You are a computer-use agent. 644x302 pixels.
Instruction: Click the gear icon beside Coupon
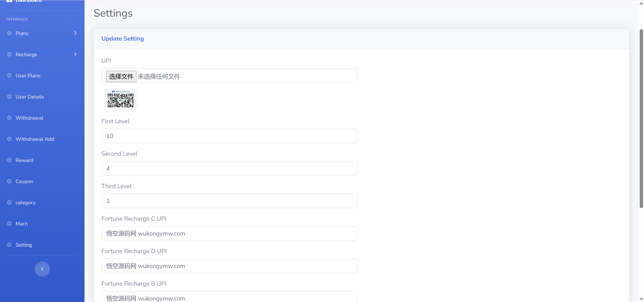click(x=9, y=181)
